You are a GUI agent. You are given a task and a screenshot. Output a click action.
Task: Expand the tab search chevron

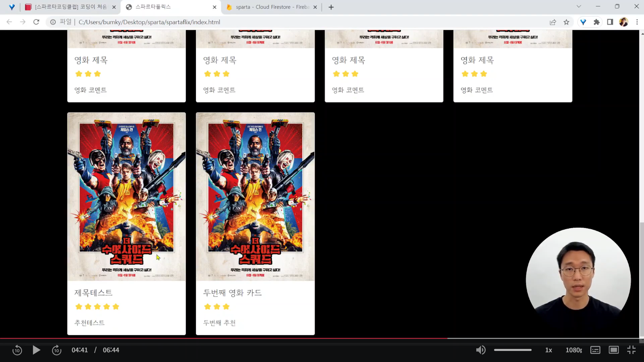click(579, 6)
